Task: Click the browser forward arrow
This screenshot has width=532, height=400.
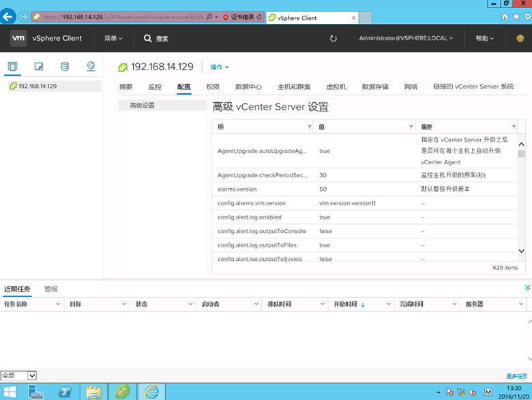Action: coord(23,16)
